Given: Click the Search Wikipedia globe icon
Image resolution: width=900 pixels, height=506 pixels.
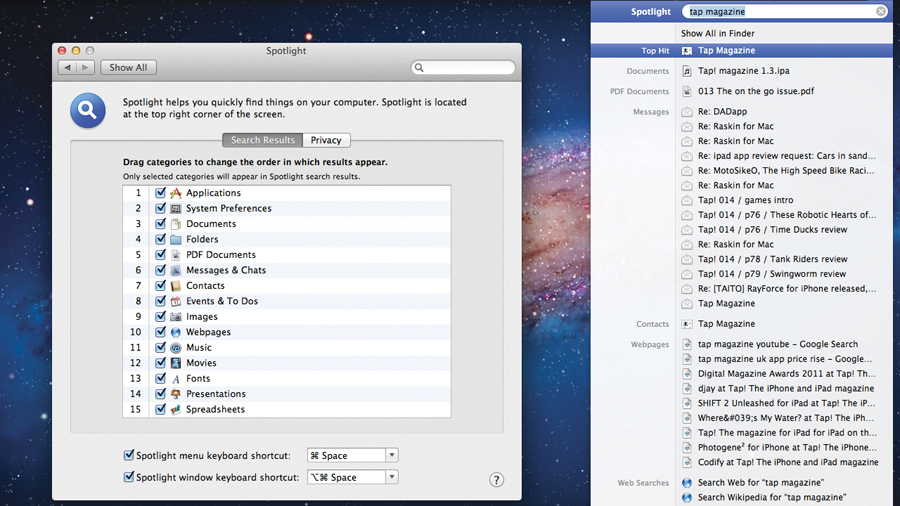Looking at the screenshot, I should (686, 498).
